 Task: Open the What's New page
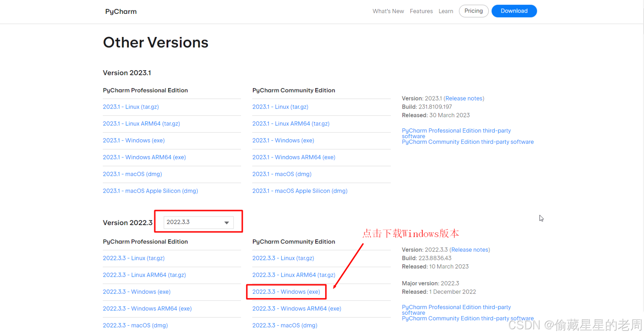click(388, 11)
